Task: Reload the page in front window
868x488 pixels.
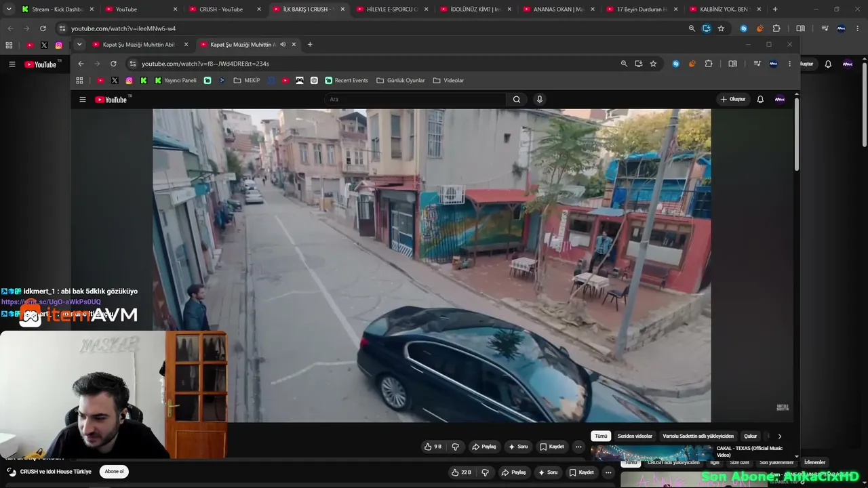Action: [x=113, y=64]
